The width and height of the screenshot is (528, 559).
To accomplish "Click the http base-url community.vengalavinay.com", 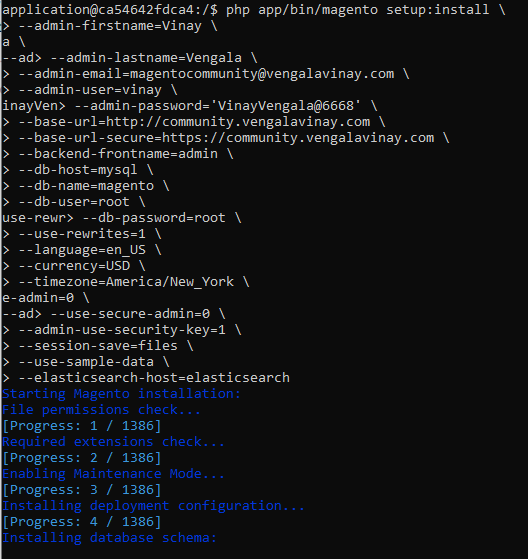I will 238,122.
